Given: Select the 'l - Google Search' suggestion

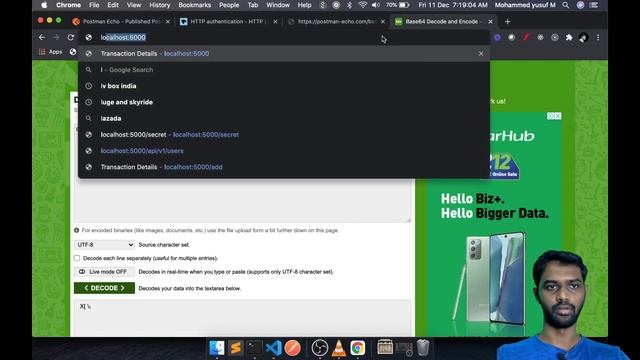Looking at the screenshot, I should pyautogui.click(x=284, y=70).
